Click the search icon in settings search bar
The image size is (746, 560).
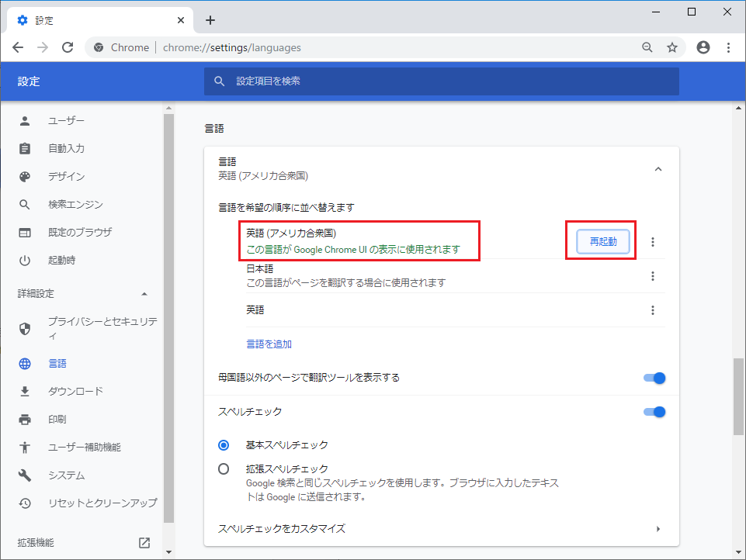click(220, 81)
